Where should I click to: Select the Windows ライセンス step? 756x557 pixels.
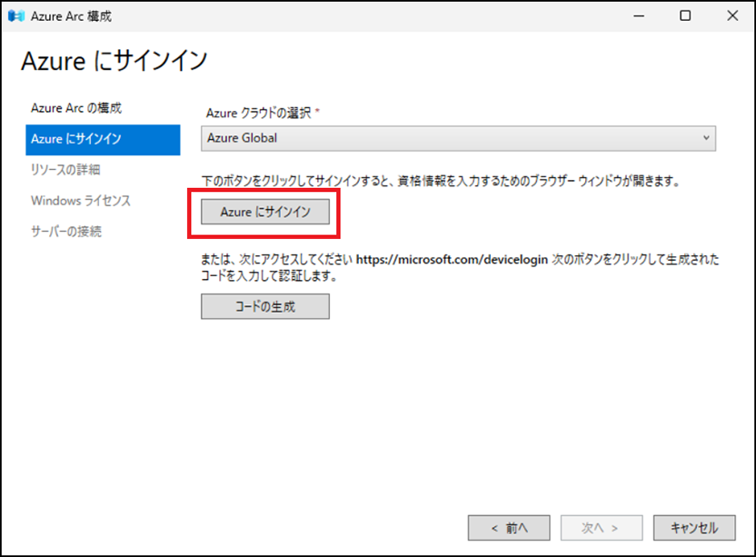pos(81,201)
